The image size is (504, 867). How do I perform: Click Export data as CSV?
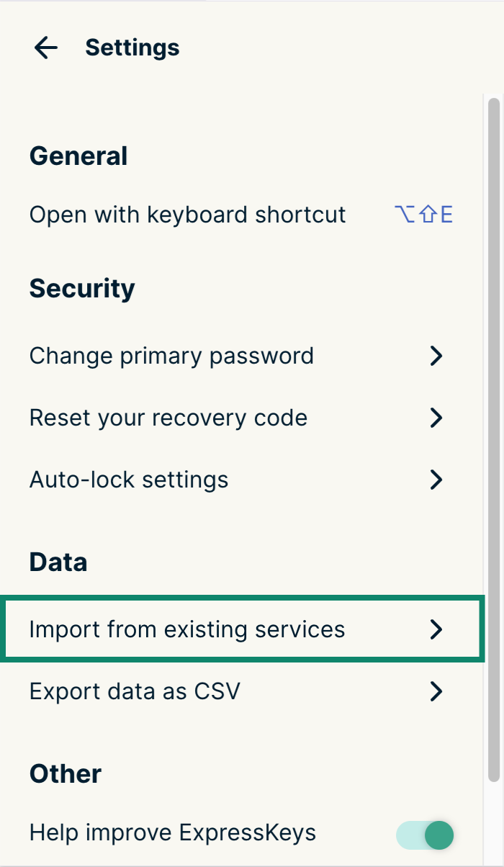tap(135, 692)
